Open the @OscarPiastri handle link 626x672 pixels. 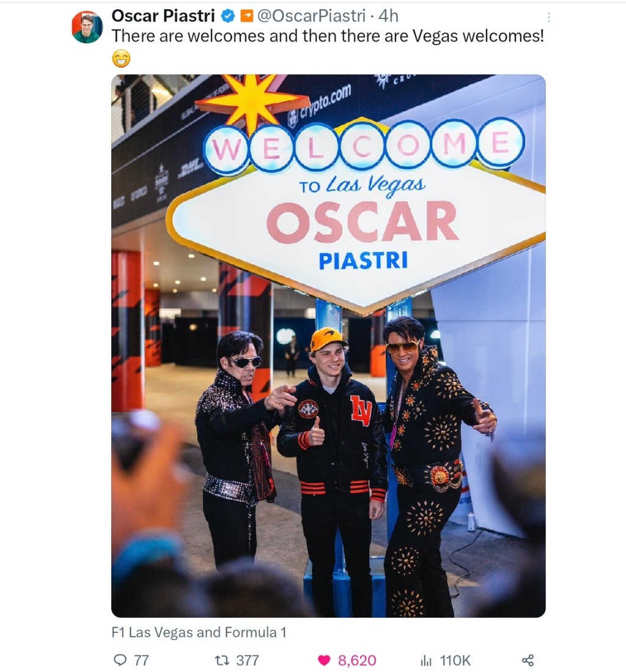311,16
